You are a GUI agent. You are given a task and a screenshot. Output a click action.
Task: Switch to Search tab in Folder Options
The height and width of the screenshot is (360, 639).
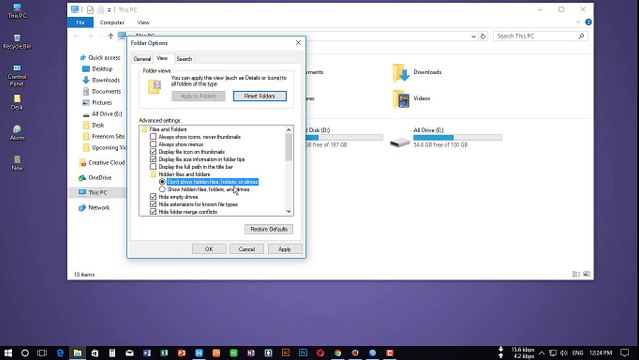click(184, 59)
